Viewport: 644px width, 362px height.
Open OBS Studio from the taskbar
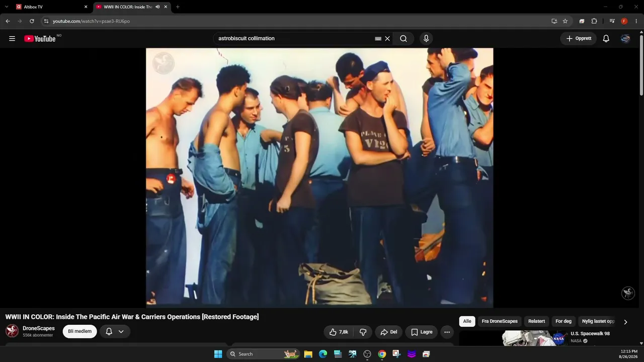(367, 354)
